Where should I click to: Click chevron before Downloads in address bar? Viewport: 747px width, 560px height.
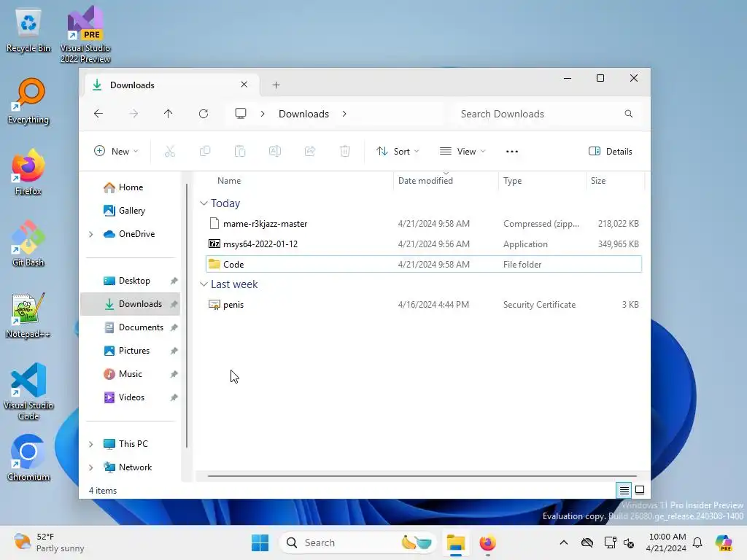(x=263, y=114)
